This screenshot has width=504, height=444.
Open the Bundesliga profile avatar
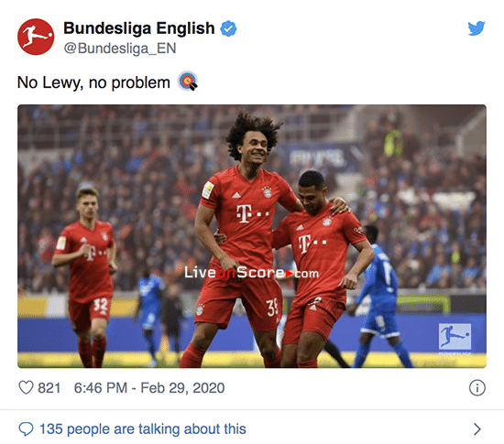point(36,37)
